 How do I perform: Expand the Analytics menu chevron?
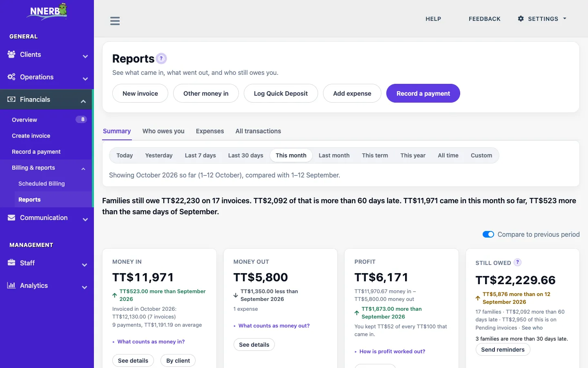(85, 287)
